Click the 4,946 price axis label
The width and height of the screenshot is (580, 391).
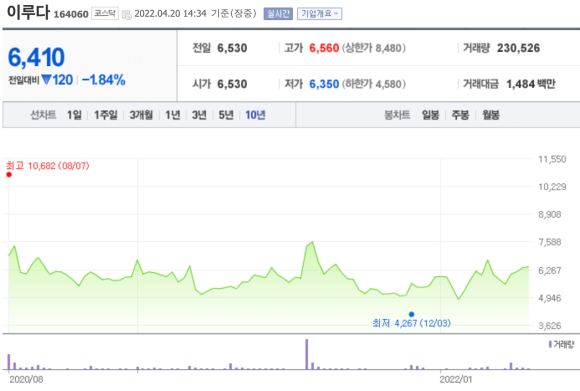tap(550, 298)
